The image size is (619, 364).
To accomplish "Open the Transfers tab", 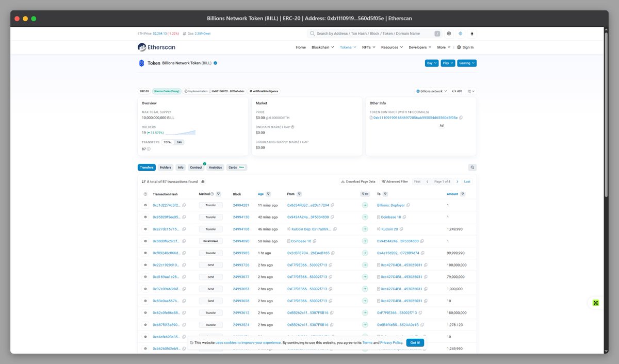I will pyautogui.click(x=146, y=168).
